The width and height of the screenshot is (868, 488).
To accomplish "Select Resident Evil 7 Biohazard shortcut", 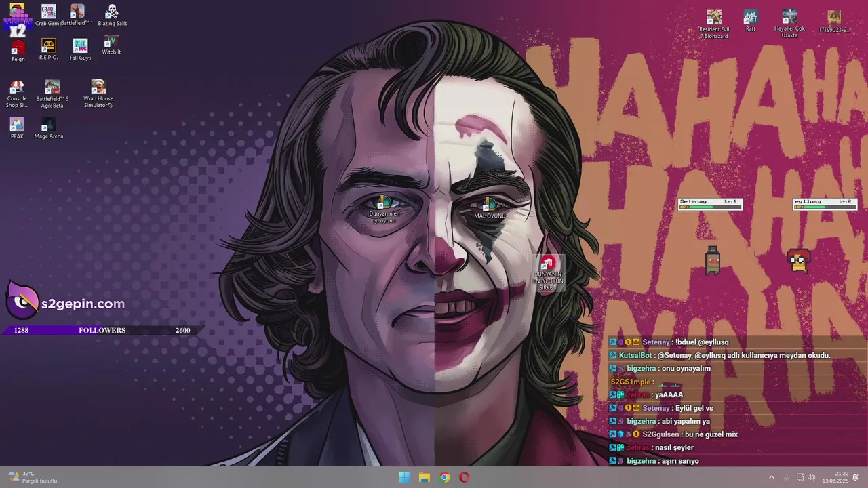I will coord(714,24).
